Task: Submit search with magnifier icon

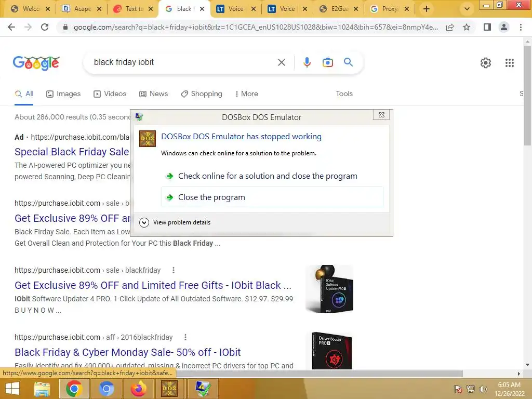Action: 348,62
